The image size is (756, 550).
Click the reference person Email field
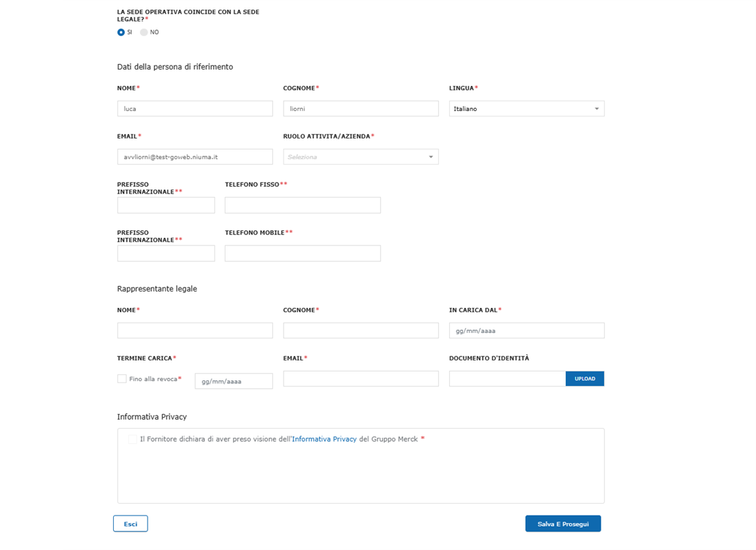[x=195, y=157]
